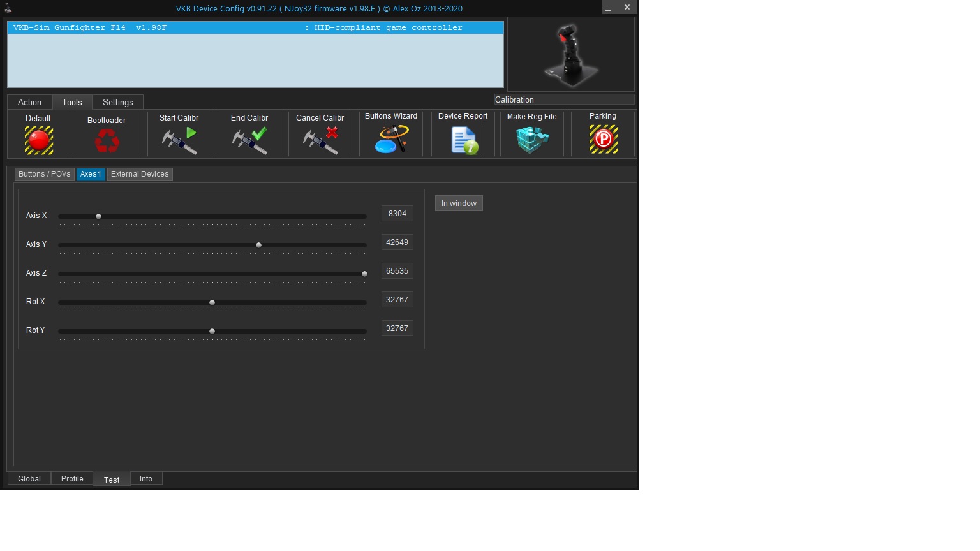Screen dimensions: 980x551
Task: Select the Tools tab
Action: (x=72, y=102)
